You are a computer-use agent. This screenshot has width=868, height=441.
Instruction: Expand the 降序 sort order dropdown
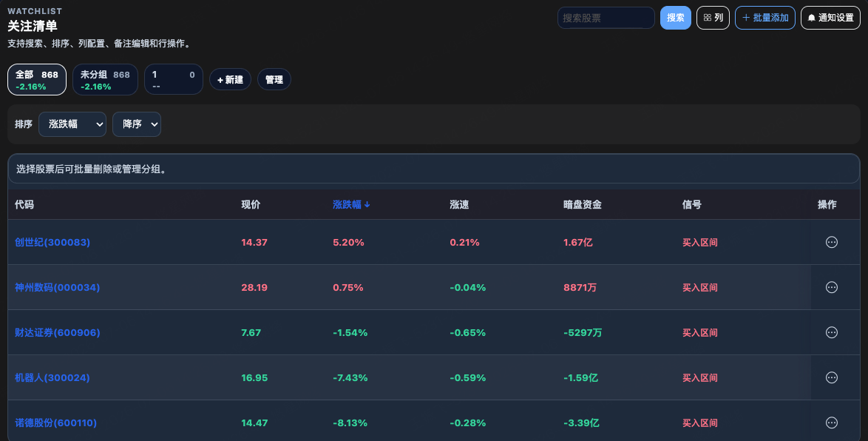pyautogui.click(x=137, y=124)
